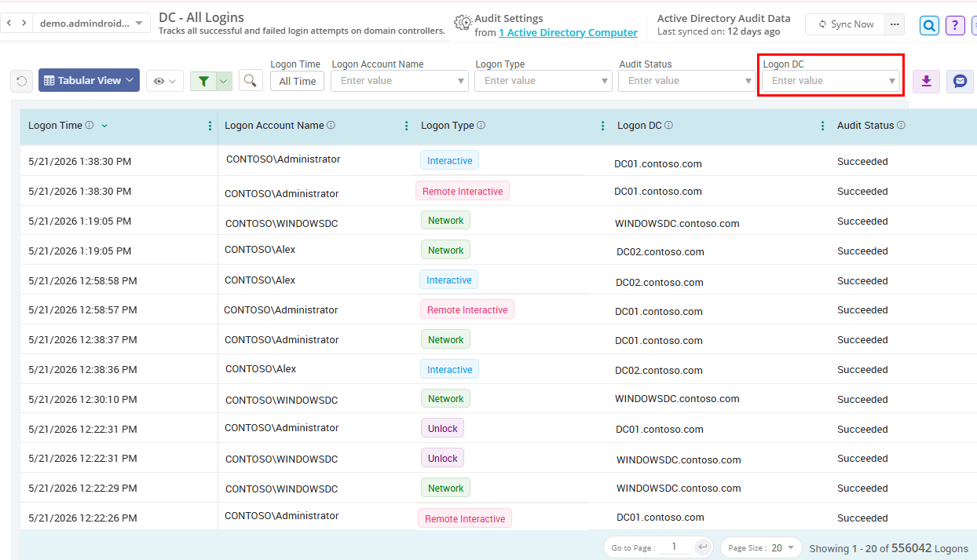Click the Audit Settings heading

coord(509,18)
